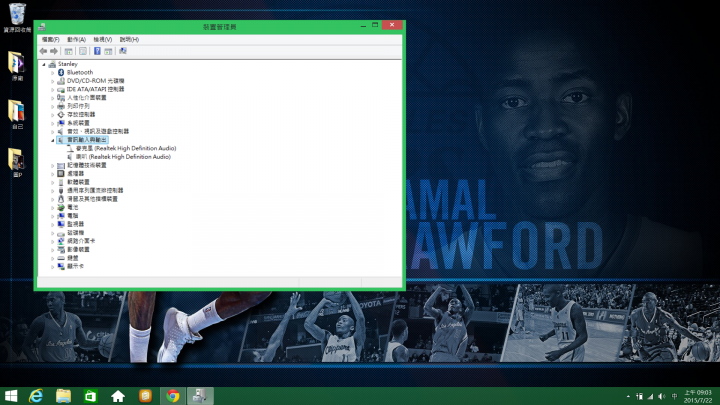Click the USB plug icon for 通用序列匯流排控制器
The width and height of the screenshot is (720, 405).
(61, 191)
